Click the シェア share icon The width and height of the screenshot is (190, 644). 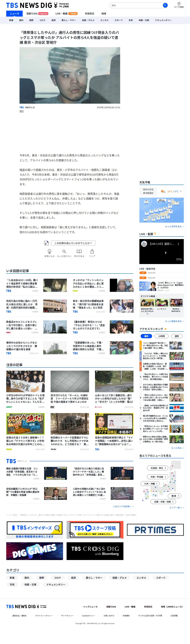coord(92,251)
